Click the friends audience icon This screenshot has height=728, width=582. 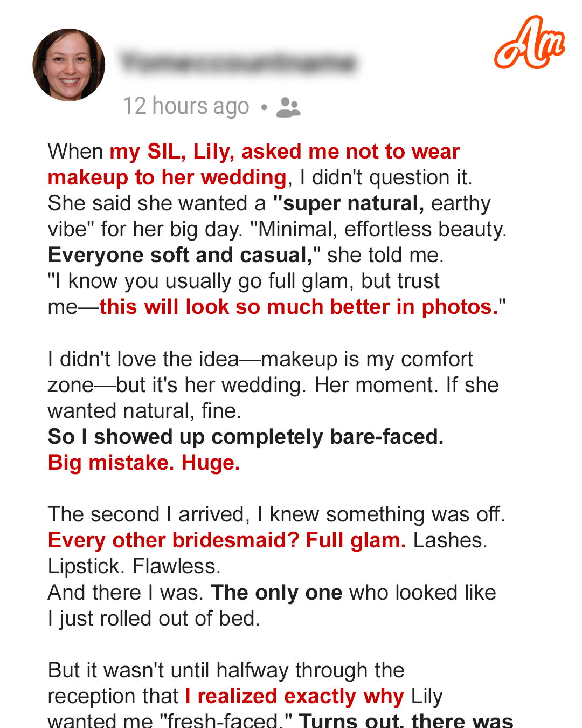[288, 107]
